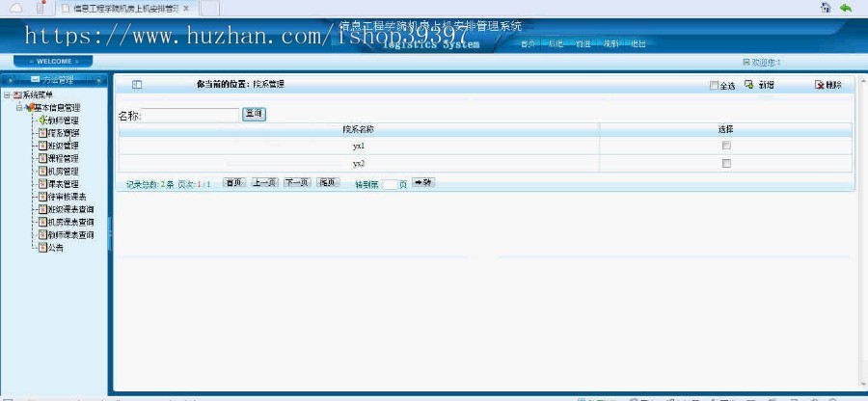The width and height of the screenshot is (868, 401).
Task: Open 班级课表查询 in the tree menu
Action: tap(70, 209)
